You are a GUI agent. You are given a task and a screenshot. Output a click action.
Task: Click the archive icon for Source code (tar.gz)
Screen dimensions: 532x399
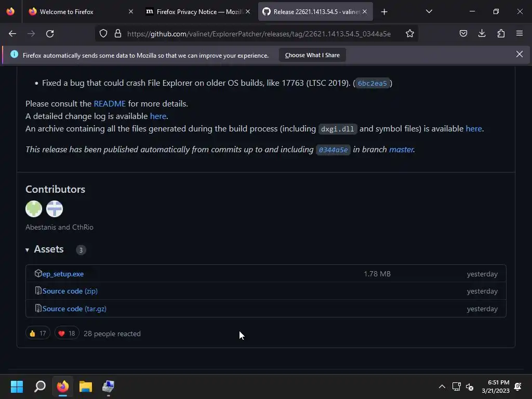[38, 309]
